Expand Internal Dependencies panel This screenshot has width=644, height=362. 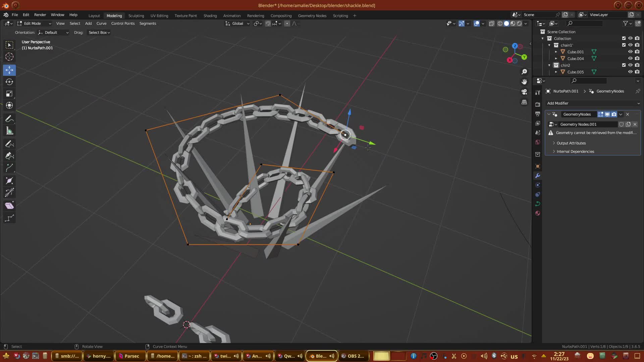click(x=575, y=152)
